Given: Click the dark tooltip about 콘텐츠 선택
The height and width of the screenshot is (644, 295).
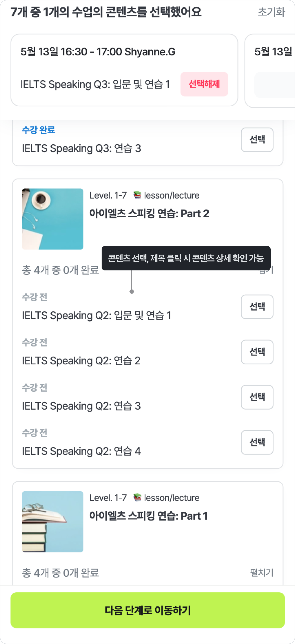Looking at the screenshot, I should pos(186,258).
